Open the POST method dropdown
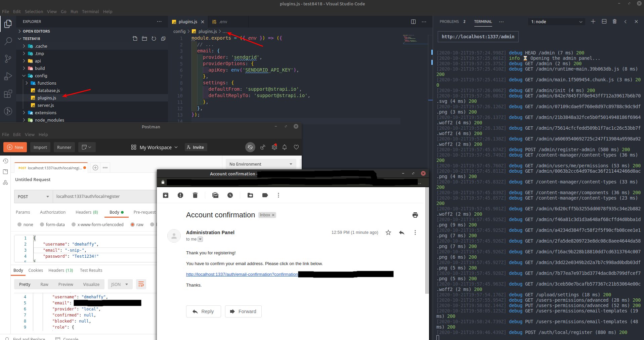644x340 pixels. tap(33, 197)
